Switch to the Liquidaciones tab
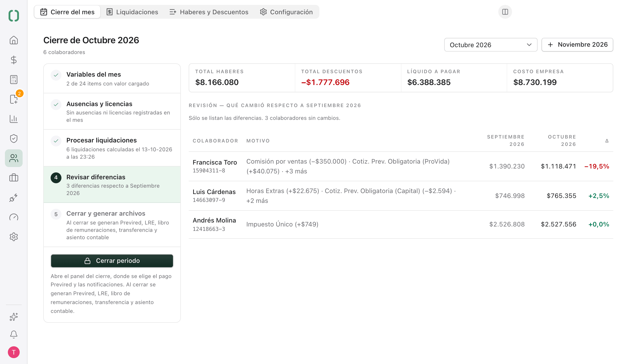629x364 pixels. click(x=132, y=12)
